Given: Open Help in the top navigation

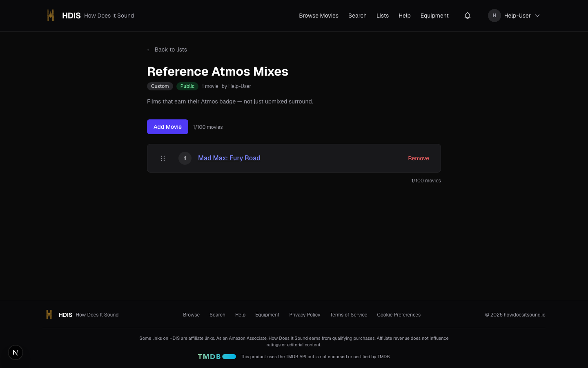Looking at the screenshot, I should [405, 16].
